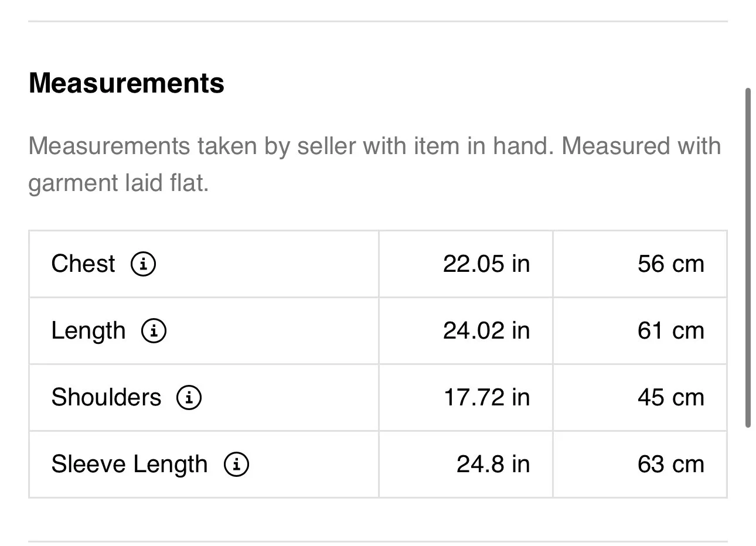
Task: Click the 22.05 in chest value
Action: click(x=486, y=264)
